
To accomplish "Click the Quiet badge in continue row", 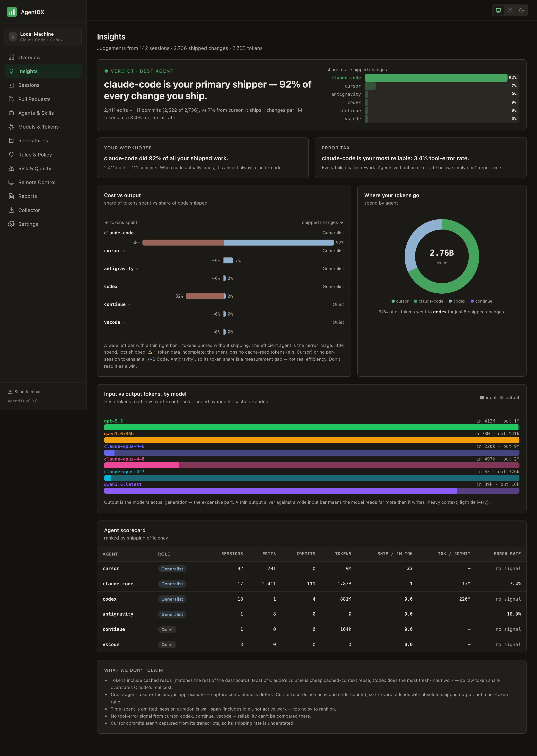I will [x=167, y=630].
